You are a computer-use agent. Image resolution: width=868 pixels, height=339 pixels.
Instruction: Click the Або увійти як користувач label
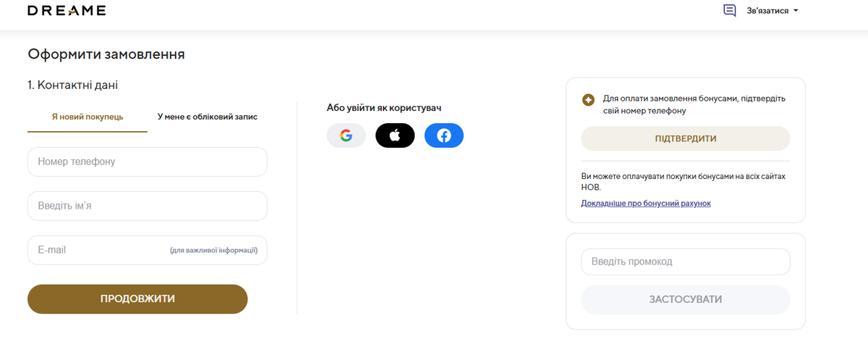coord(384,108)
